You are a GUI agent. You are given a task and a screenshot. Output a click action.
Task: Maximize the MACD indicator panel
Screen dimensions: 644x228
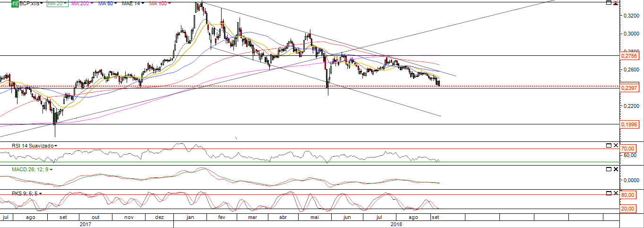click(609, 169)
